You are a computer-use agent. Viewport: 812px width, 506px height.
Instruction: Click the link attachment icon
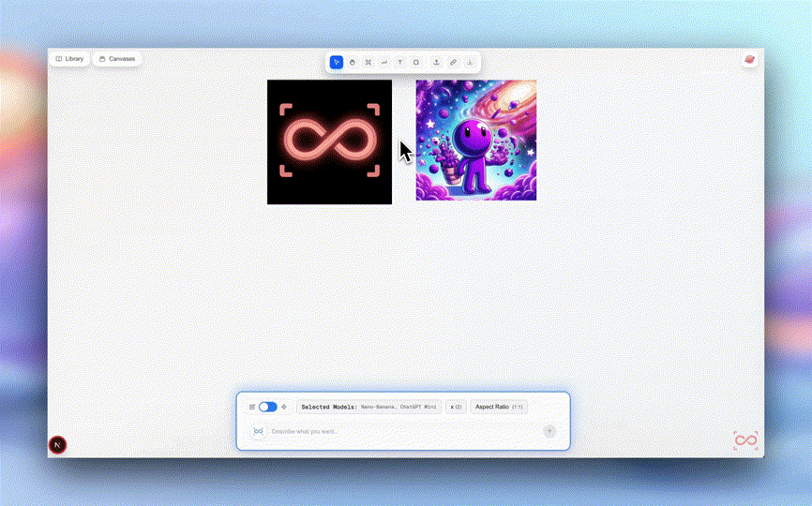click(x=453, y=62)
